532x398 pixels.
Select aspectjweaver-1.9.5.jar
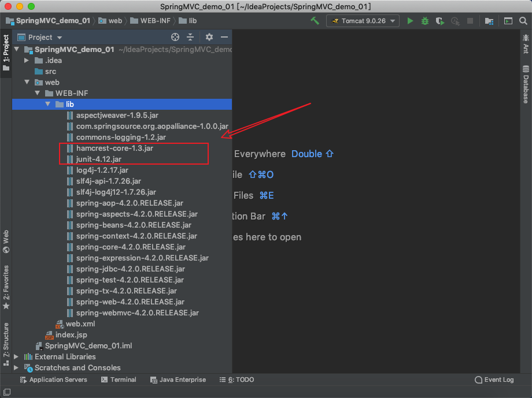(x=113, y=116)
